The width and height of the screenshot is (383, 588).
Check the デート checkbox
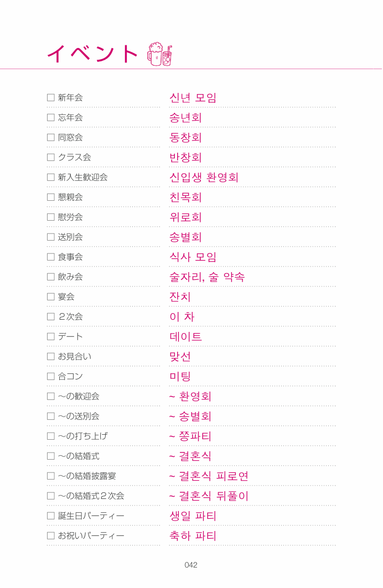pyautogui.click(x=50, y=336)
